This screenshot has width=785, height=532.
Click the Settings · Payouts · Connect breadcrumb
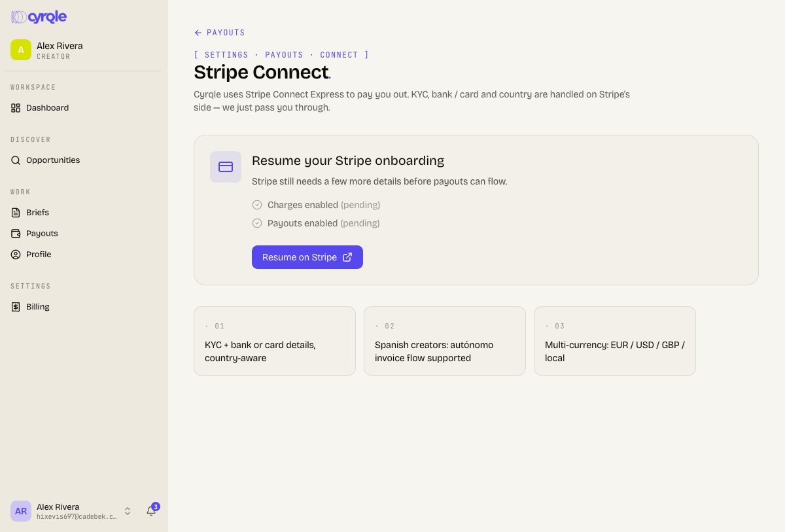281,55
